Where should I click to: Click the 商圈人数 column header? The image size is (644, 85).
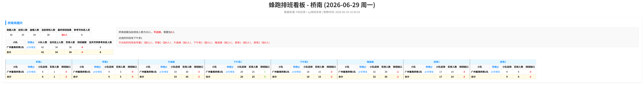11,30
